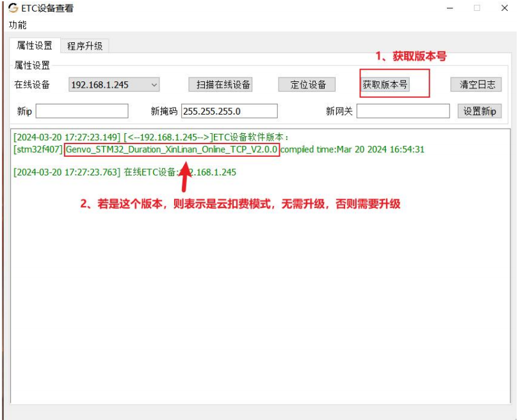Clear the log with 清空日志
Viewport: 518px width, 420px height.
(x=476, y=85)
